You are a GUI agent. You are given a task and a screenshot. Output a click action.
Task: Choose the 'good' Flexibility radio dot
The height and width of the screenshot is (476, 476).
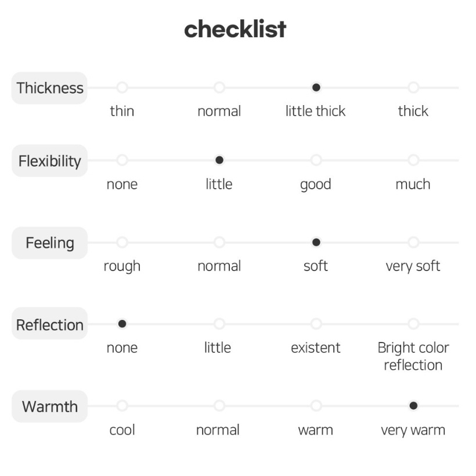[x=316, y=160]
